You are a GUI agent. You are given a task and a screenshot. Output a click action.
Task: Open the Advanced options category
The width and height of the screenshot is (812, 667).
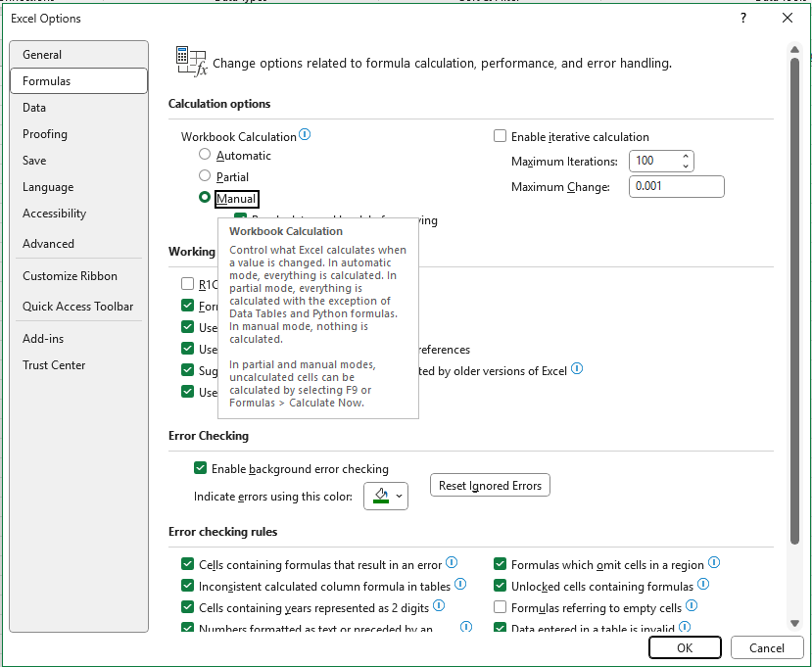click(x=78, y=244)
